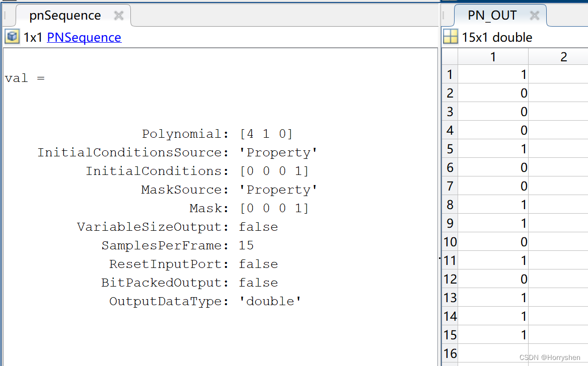Click the cell in row 3 containing 0

pyautogui.click(x=493, y=112)
